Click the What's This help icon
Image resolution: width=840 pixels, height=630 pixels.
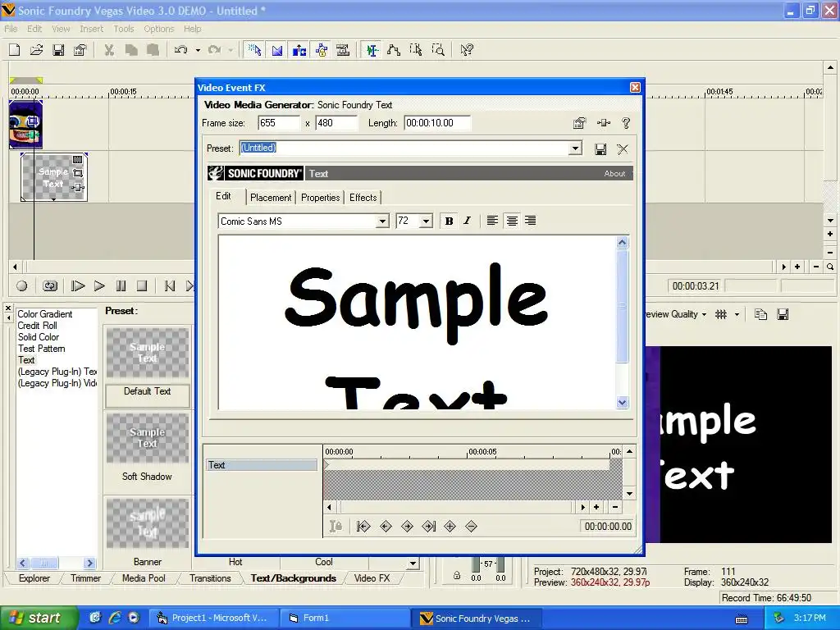pos(467,50)
